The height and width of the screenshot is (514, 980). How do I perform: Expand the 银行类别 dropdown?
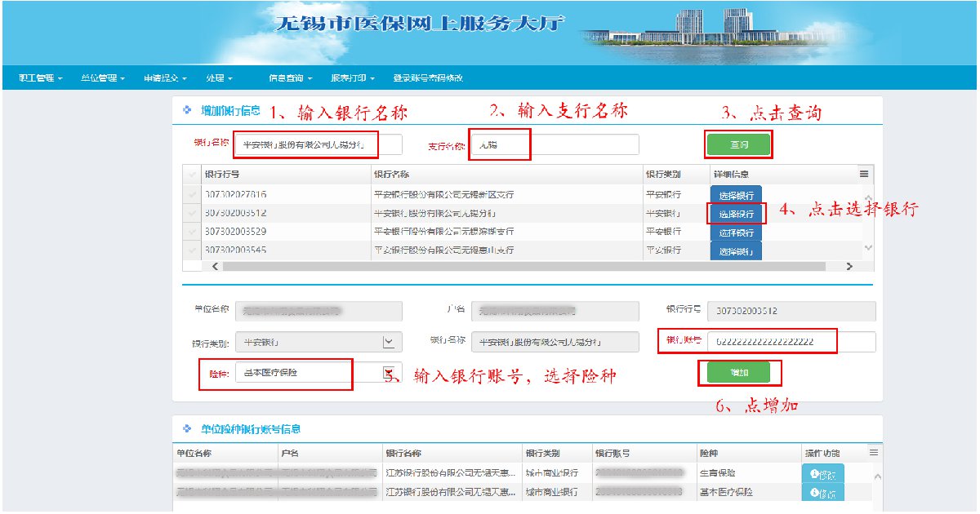tap(389, 342)
